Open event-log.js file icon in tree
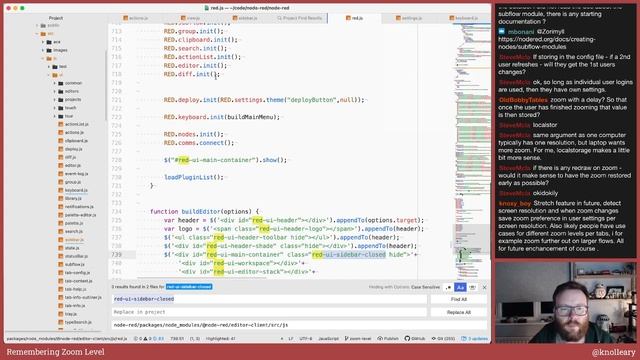The width and height of the screenshot is (640, 360). [61, 174]
